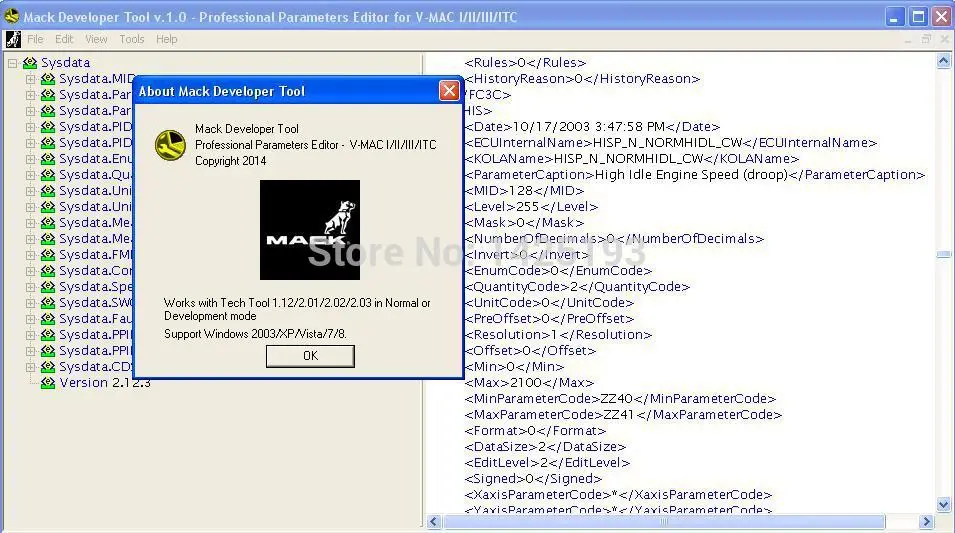Click the Sysdata.FMI node icon

pos(48,255)
